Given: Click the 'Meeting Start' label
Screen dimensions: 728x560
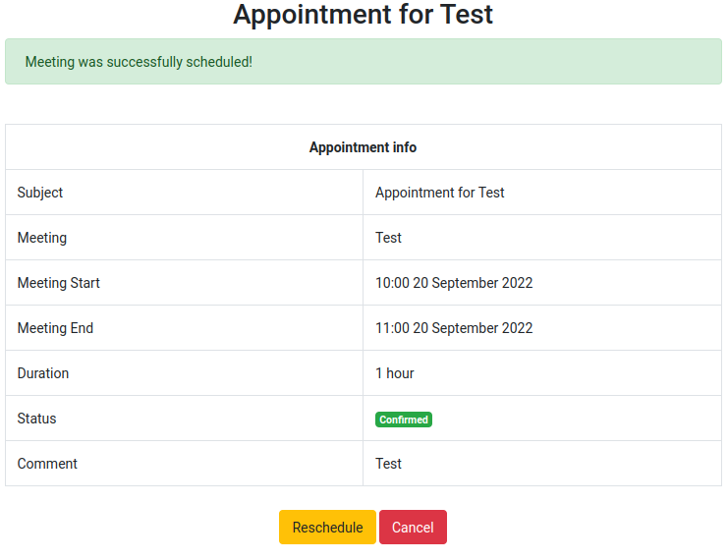Looking at the screenshot, I should pyautogui.click(x=59, y=283).
